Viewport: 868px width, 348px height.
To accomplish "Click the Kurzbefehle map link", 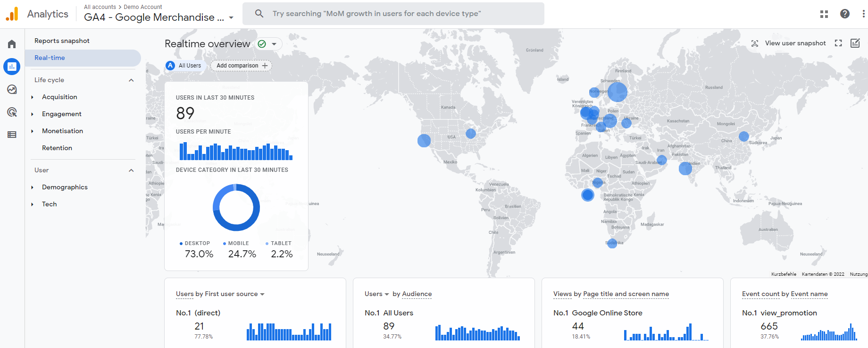I will 784,274.
